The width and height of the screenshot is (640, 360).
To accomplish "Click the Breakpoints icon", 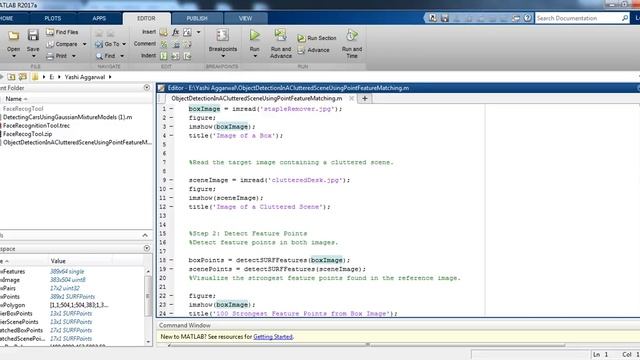I will point(222,35).
